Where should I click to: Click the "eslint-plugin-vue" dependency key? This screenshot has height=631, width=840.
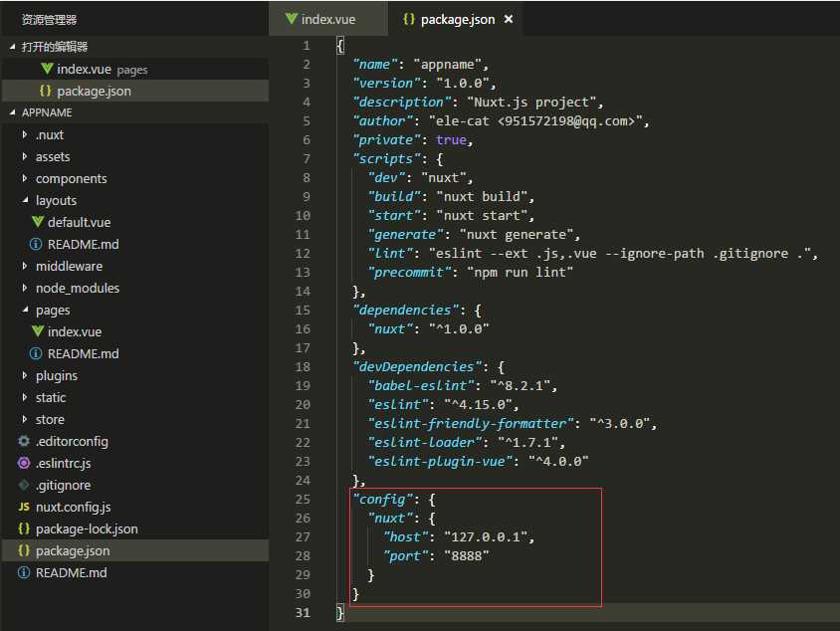(x=440, y=461)
